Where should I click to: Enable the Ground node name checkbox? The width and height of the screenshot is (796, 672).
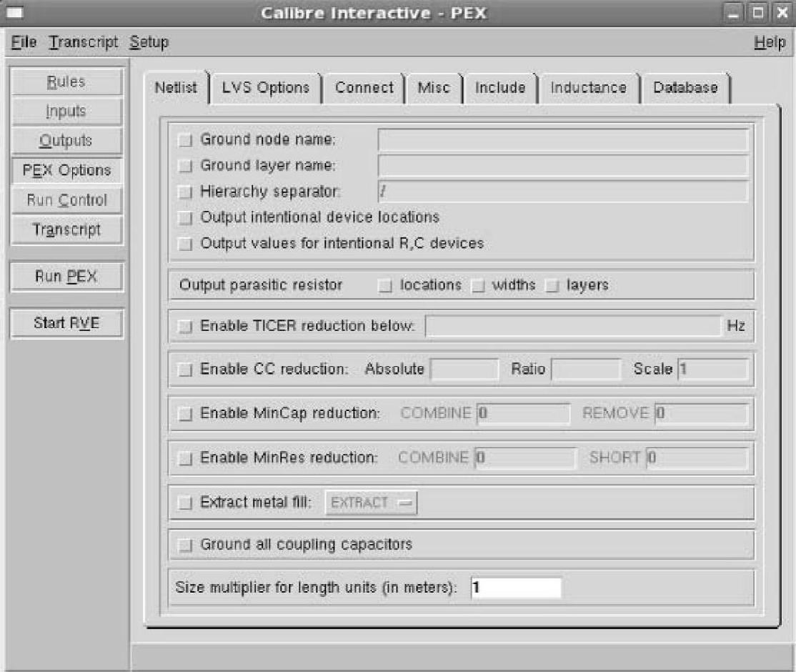click(186, 139)
